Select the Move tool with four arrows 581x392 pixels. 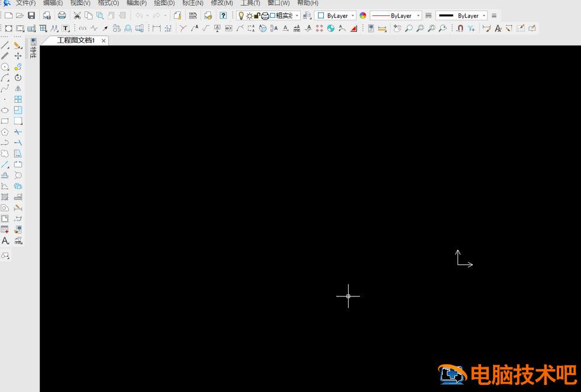pyautogui.click(x=18, y=56)
